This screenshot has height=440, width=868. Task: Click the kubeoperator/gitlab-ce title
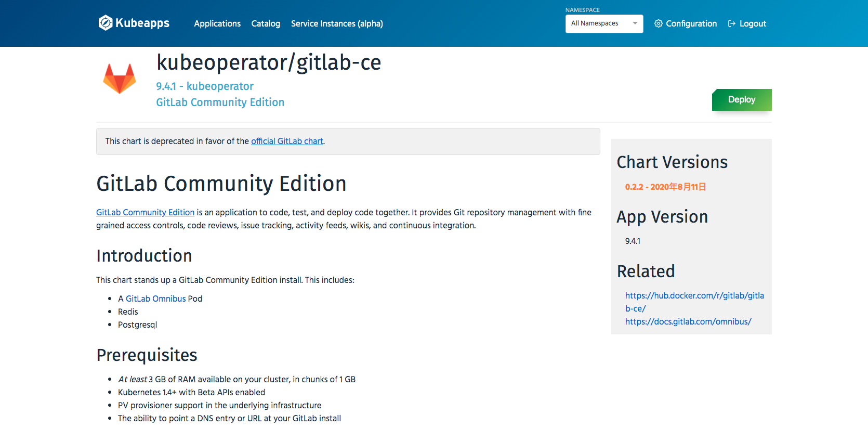pyautogui.click(x=269, y=62)
